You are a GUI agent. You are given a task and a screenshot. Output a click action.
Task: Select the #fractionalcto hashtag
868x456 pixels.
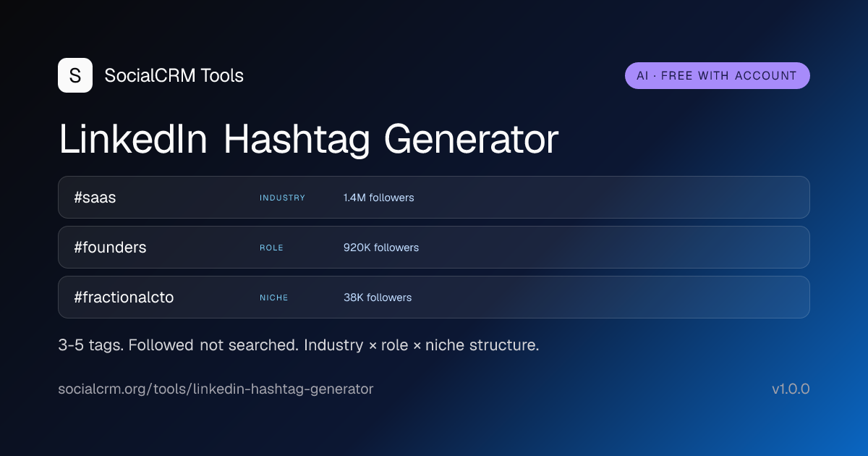[x=124, y=297]
